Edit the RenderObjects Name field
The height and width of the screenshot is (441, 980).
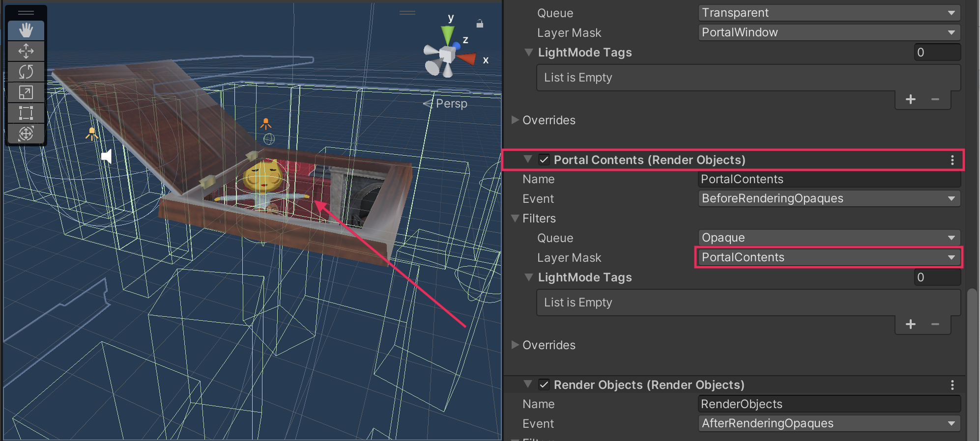(x=829, y=404)
